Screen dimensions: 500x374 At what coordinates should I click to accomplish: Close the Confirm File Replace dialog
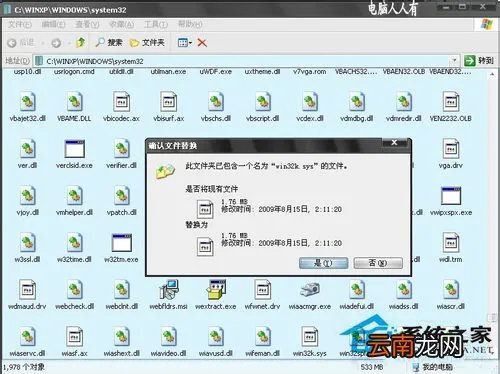[x=394, y=143]
